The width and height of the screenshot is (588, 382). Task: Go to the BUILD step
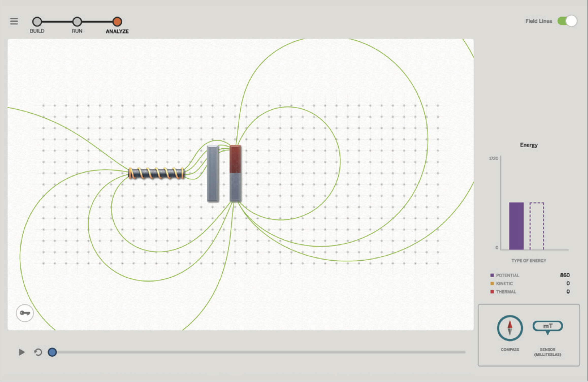pos(37,22)
